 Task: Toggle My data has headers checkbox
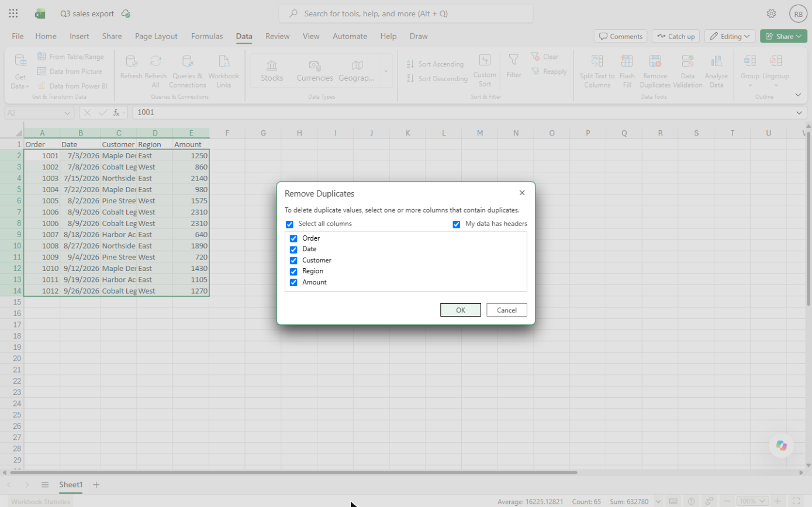[457, 224]
